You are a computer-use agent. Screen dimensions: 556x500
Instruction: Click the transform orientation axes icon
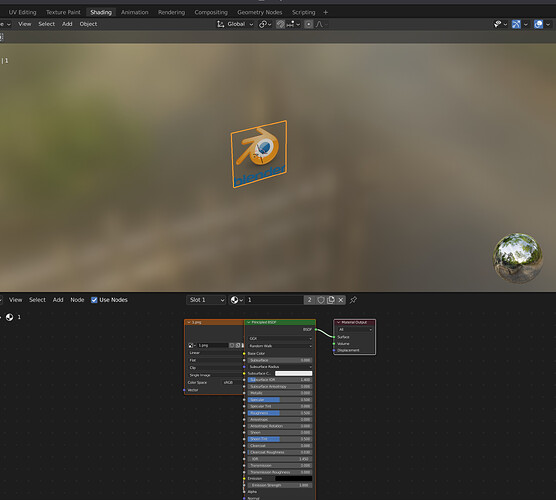pos(220,24)
